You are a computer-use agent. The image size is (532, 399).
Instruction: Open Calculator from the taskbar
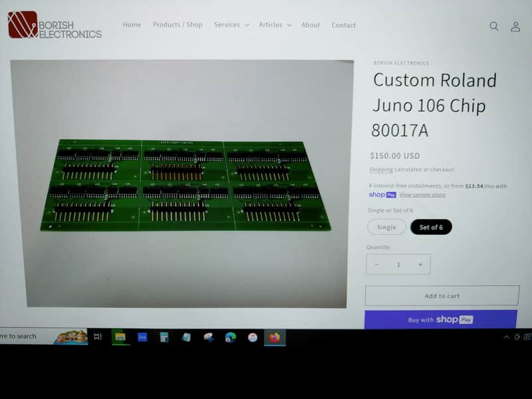[164, 337]
